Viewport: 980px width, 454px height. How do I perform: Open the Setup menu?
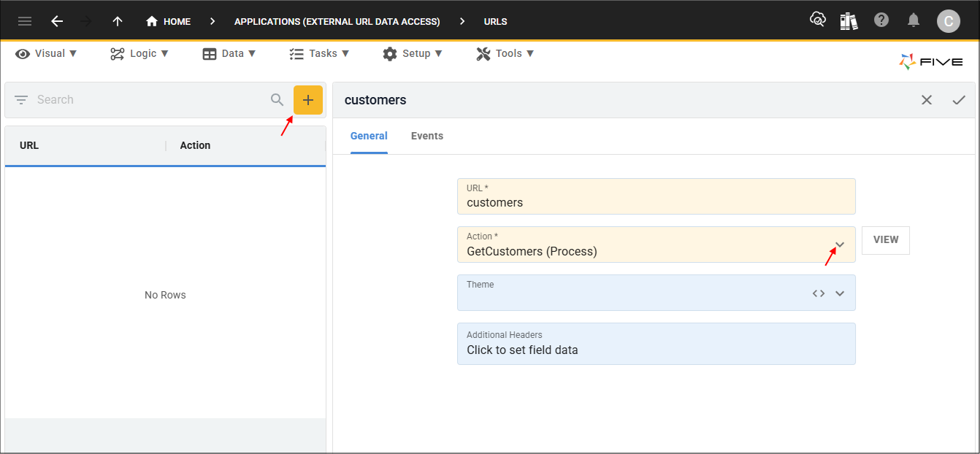413,53
